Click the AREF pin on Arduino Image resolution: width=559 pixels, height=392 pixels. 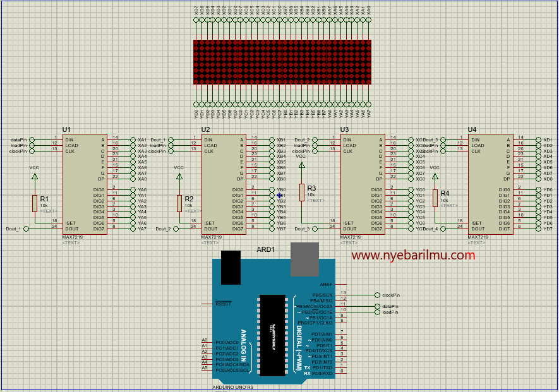click(326, 284)
